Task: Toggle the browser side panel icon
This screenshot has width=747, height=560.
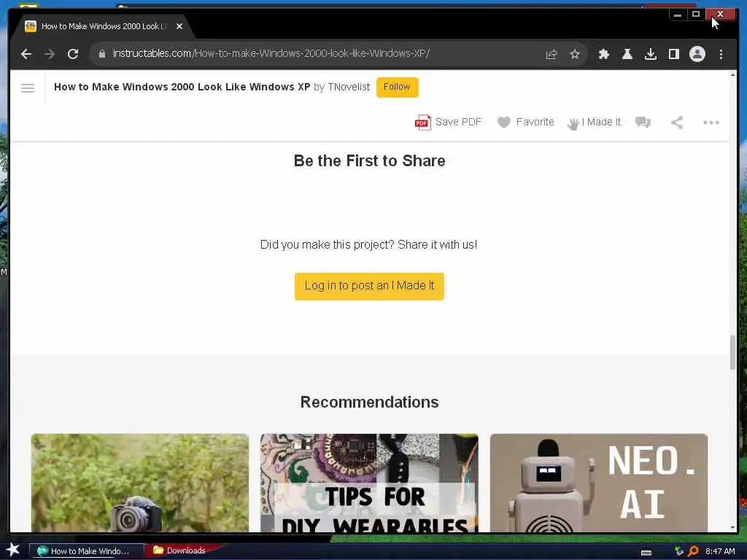Action: click(673, 54)
